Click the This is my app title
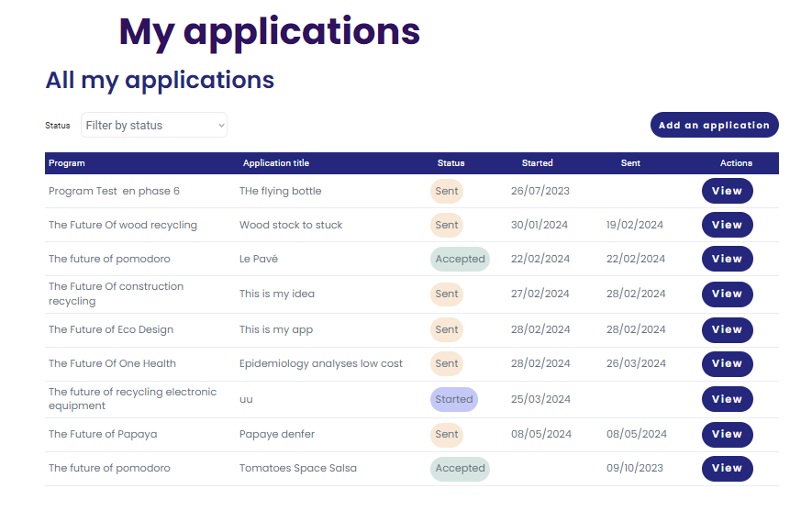Viewport: 812px width, 511px height. click(276, 329)
